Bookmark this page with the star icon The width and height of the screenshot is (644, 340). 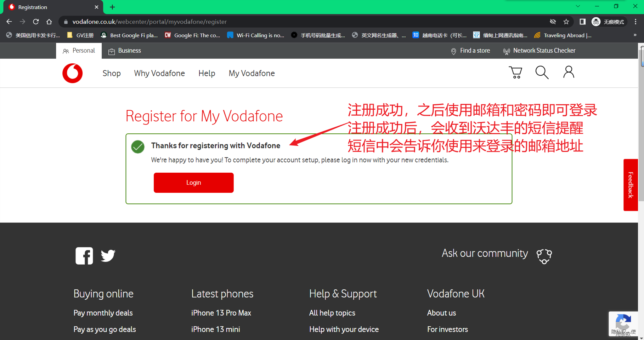point(566,22)
